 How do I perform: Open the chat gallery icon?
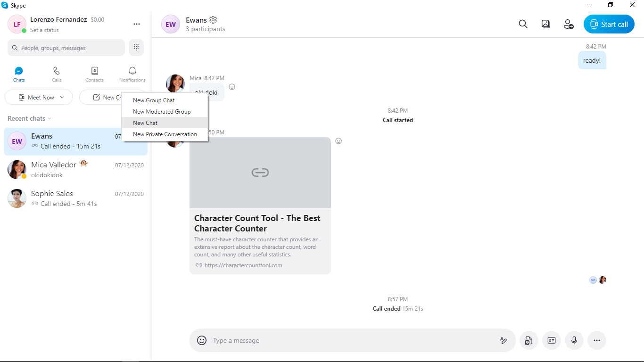pyautogui.click(x=546, y=24)
